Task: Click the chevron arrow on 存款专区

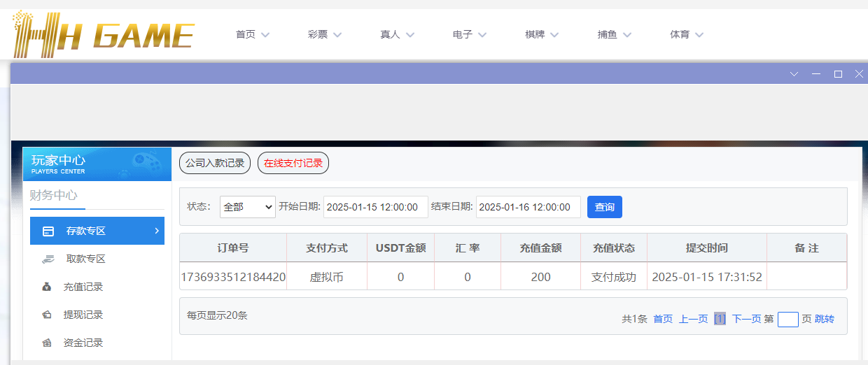Action: coord(156,230)
